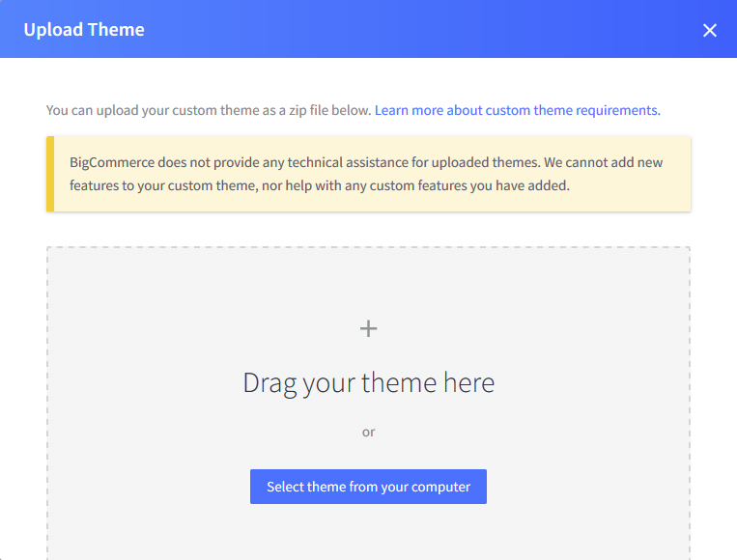Screen dimensions: 737x560
Task: Click 'Select theme from your computer' button
Action: click(x=368, y=487)
